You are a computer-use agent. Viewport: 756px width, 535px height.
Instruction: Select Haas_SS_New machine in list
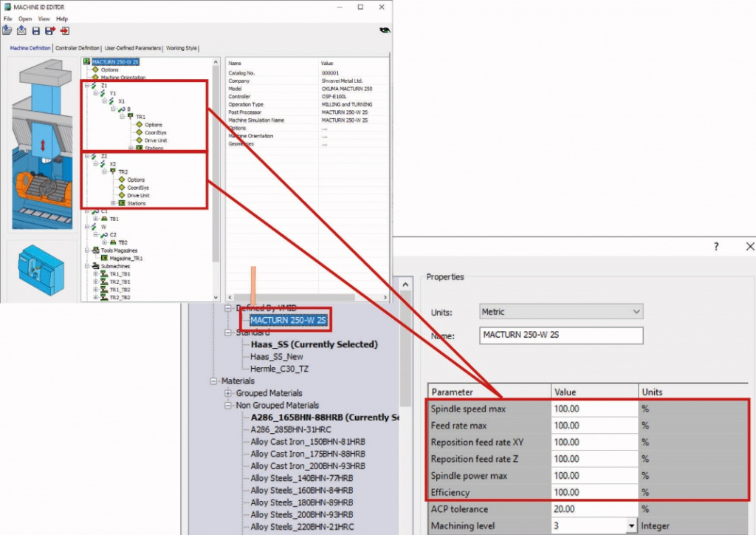[x=277, y=357]
